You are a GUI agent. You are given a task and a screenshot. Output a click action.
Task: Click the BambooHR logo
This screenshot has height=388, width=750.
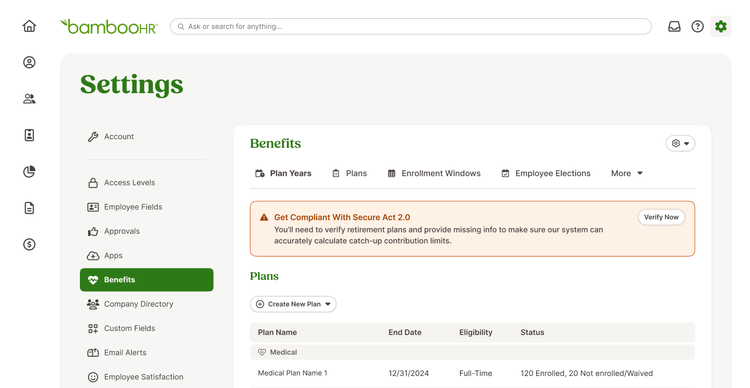pos(109,26)
